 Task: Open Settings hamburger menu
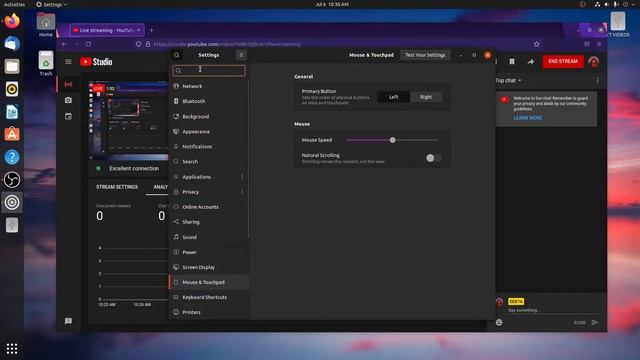pyautogui.click(x=241, y=55)
